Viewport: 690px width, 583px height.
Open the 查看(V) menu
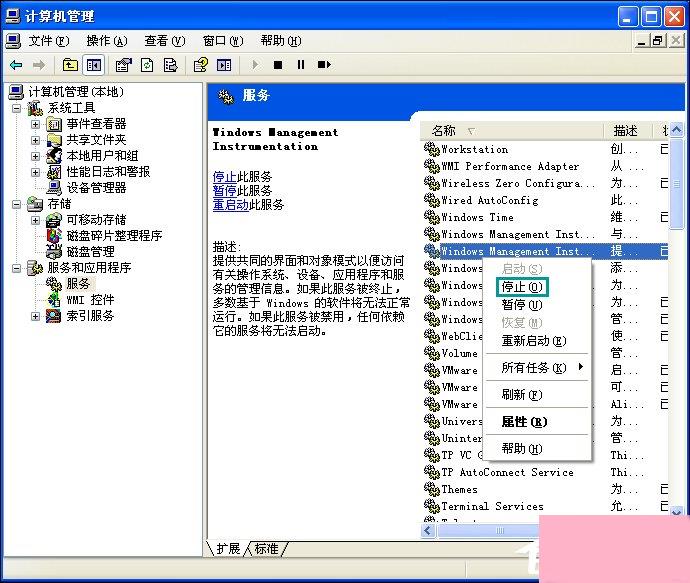click(165, 41)
